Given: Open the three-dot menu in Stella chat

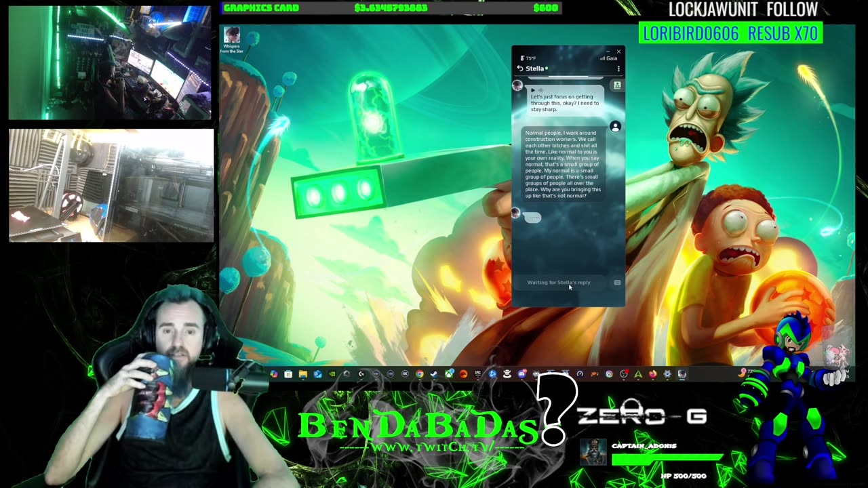Looking at the screenshot, I should [x=618, y=68].
